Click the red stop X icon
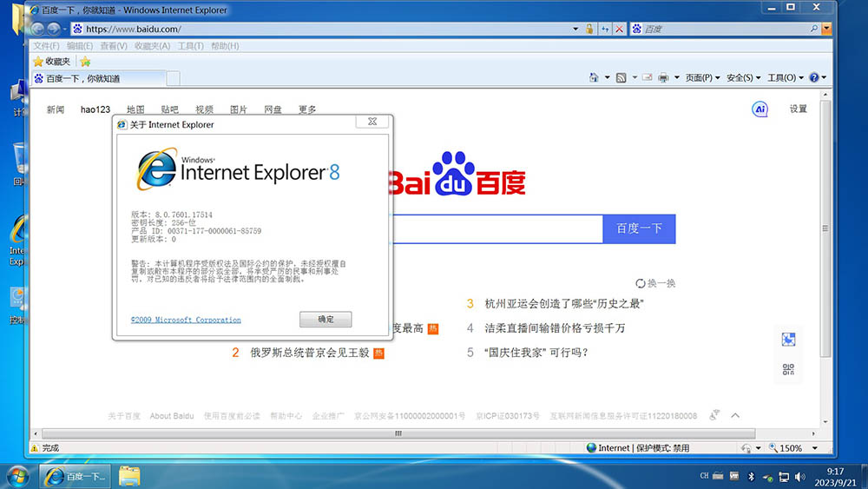The height and width of the screenshot is (489, 868). pos(619,29)
